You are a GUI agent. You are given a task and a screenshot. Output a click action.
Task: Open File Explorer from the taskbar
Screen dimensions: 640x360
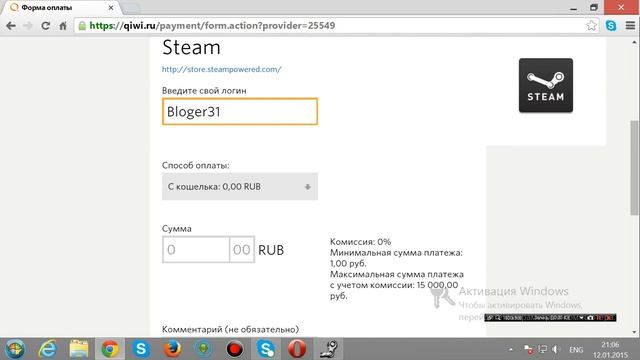click(x=78, y=349)
